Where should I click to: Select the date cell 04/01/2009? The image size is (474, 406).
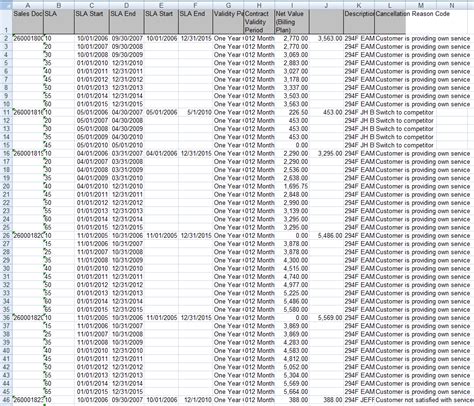pyautogui.click(x=92, y=178)
